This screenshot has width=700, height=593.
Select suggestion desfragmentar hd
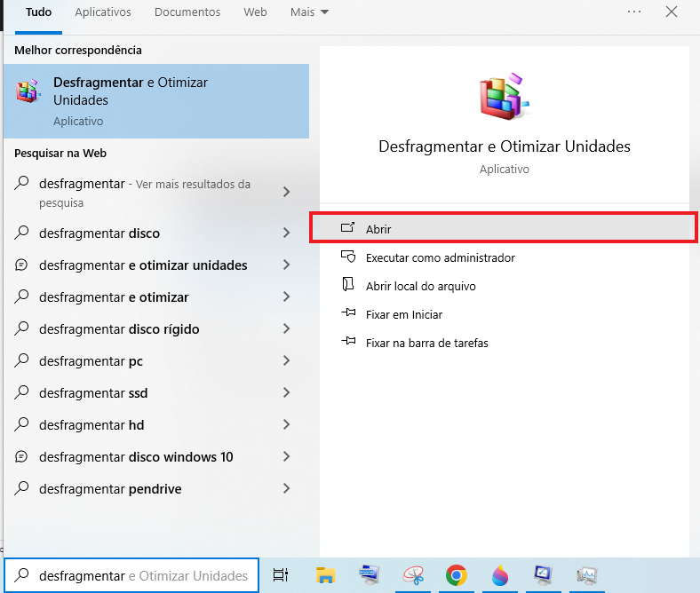pyautogui.click(x=91, y=425)
